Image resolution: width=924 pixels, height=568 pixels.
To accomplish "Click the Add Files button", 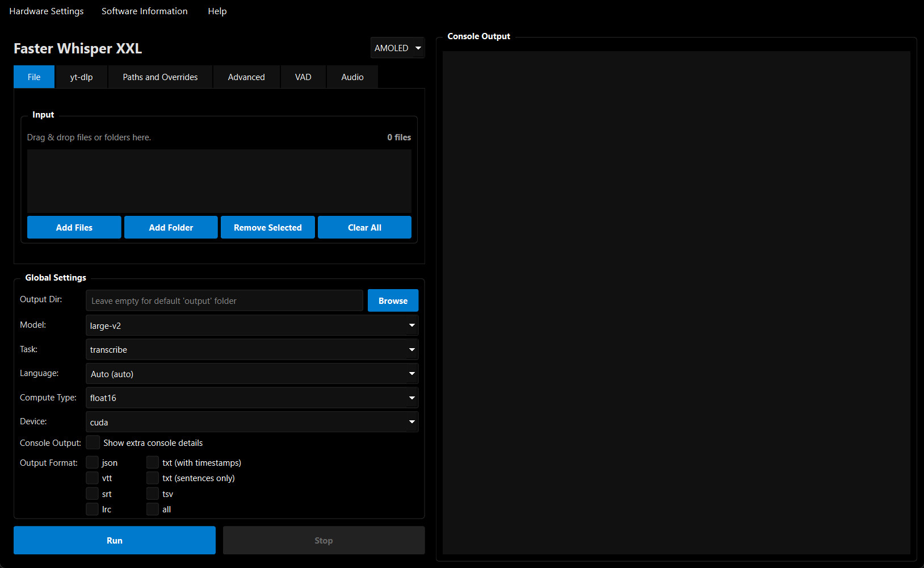I will click(x=74, y=227).
